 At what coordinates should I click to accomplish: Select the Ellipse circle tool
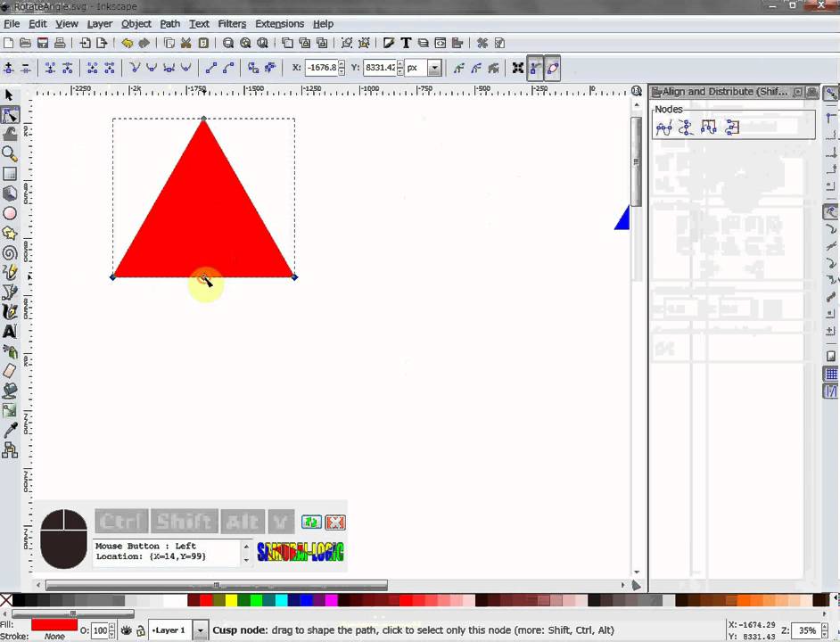(x=10, y=213)
